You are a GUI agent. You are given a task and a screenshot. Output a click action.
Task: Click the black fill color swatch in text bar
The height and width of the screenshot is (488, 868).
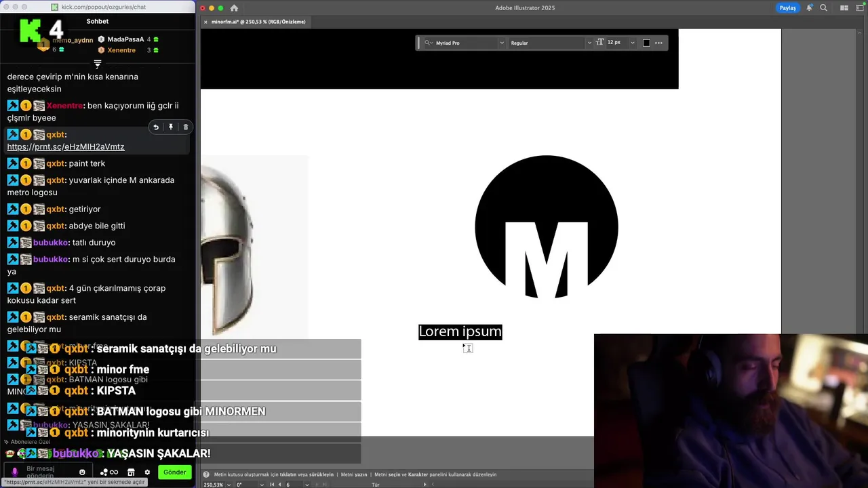(646, 43)
